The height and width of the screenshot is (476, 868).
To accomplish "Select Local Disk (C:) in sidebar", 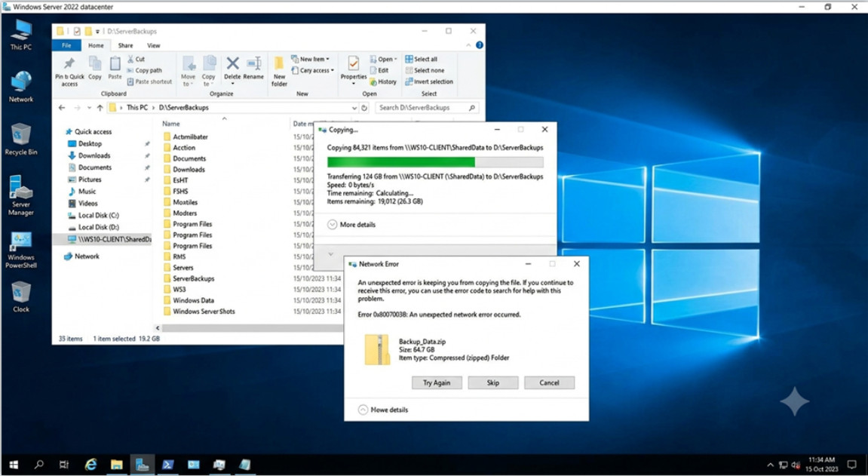I will pyautogui.click(x=99, y=215).
